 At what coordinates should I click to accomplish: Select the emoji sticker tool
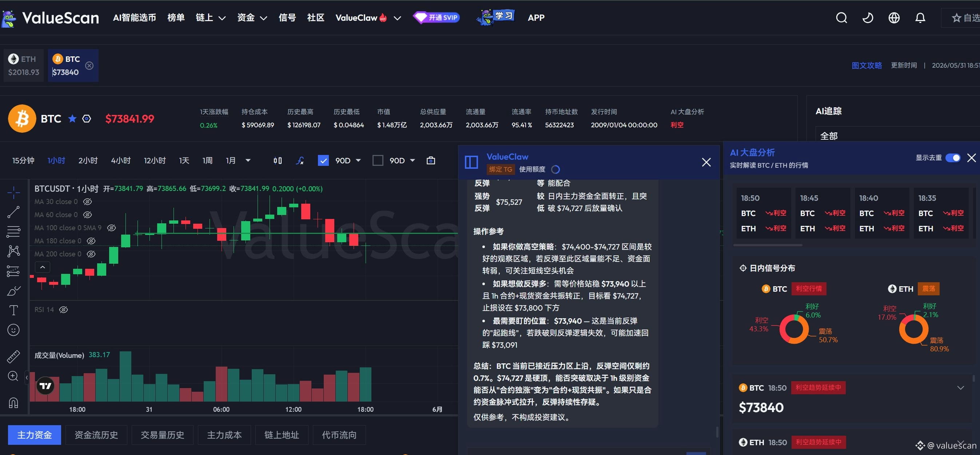click(13, 330)
